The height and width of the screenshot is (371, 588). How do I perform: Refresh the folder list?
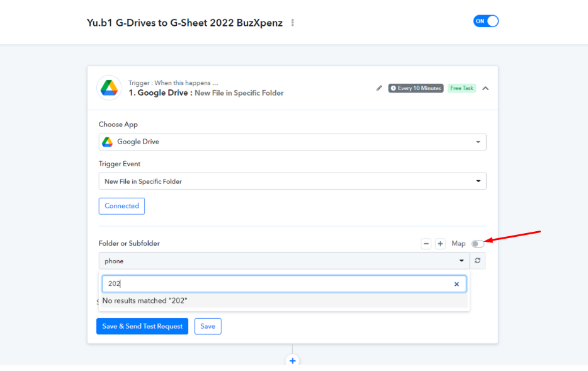pyautogui.click(x=477, y=261)
